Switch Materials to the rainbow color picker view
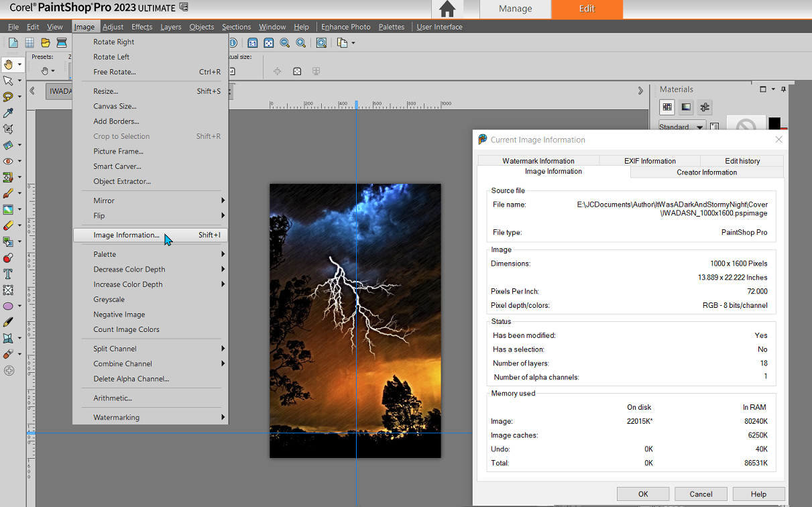 point(686,107)
